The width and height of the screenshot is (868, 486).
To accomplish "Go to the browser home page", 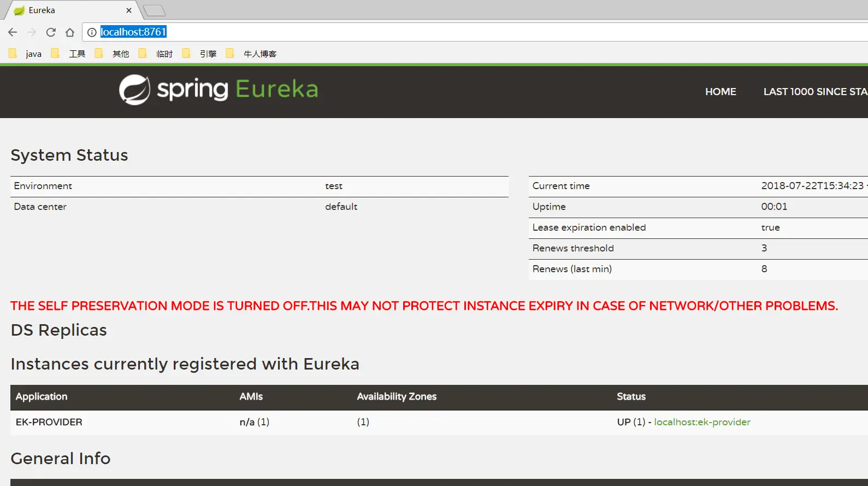I will (x=70, y=32).
